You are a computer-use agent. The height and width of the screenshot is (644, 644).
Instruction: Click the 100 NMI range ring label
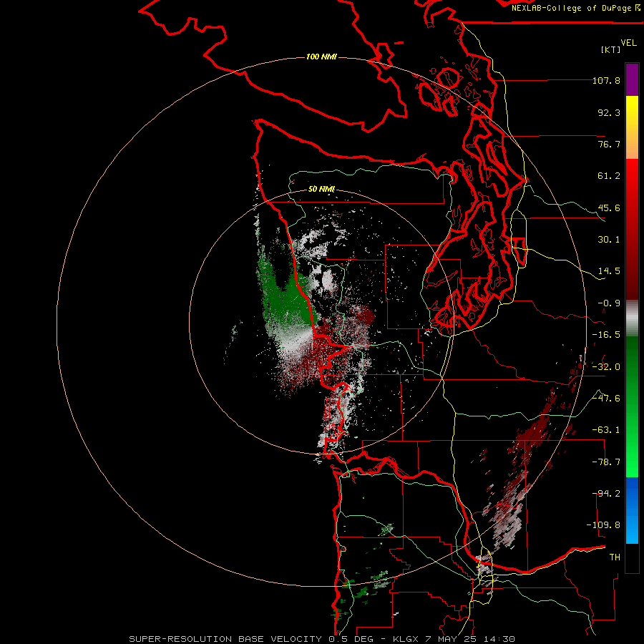click(321, 57)
